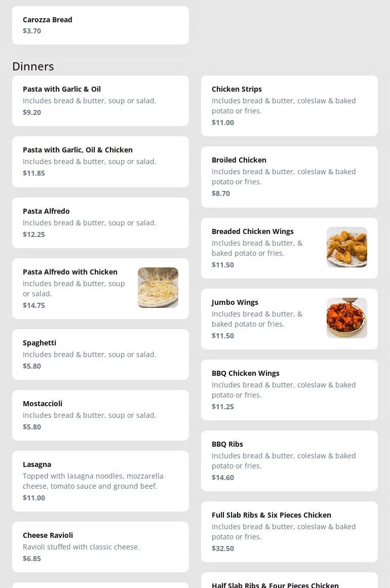Choose the BBQ Ribs dinner
The image size is (390, 588).
(x=290, y=461)
